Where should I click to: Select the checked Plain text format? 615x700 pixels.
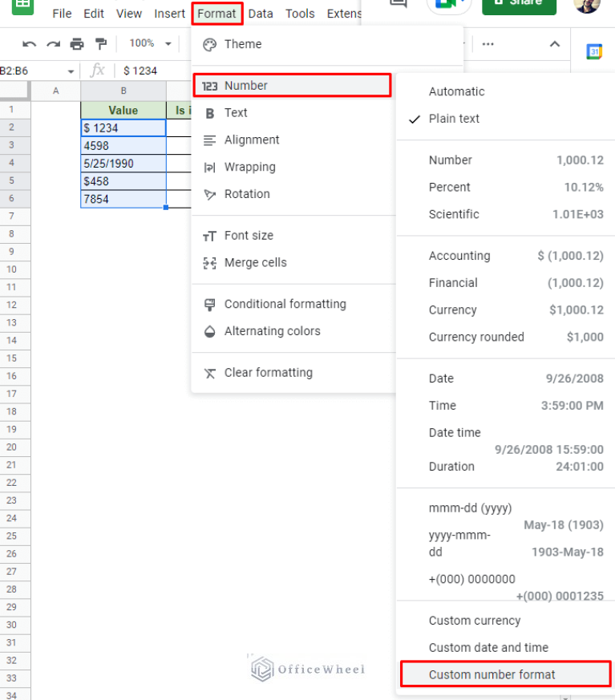pyautogui.click(x=454, y=119)
